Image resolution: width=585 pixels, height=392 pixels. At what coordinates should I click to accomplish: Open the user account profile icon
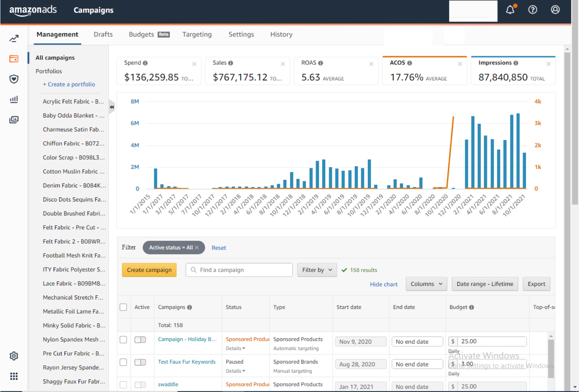555,10
